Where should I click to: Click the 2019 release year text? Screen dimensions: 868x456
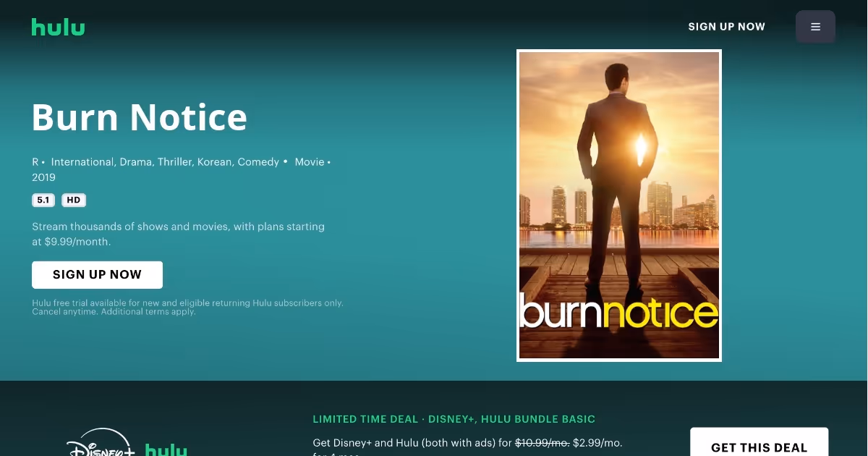point(43,177)
